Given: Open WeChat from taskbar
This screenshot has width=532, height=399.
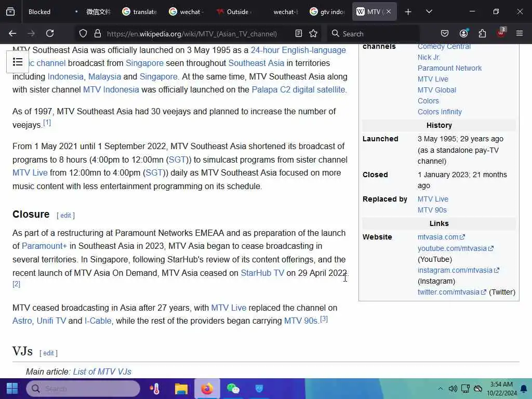Looking at the screenshot, I should (x=233, y=389).
